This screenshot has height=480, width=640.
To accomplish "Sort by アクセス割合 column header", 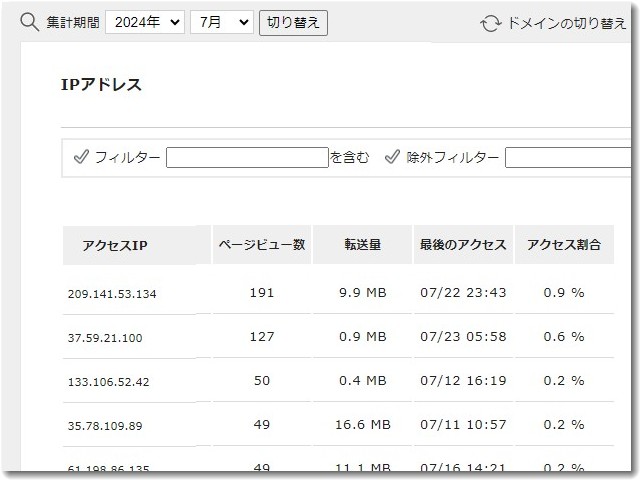I will [563, 244].
